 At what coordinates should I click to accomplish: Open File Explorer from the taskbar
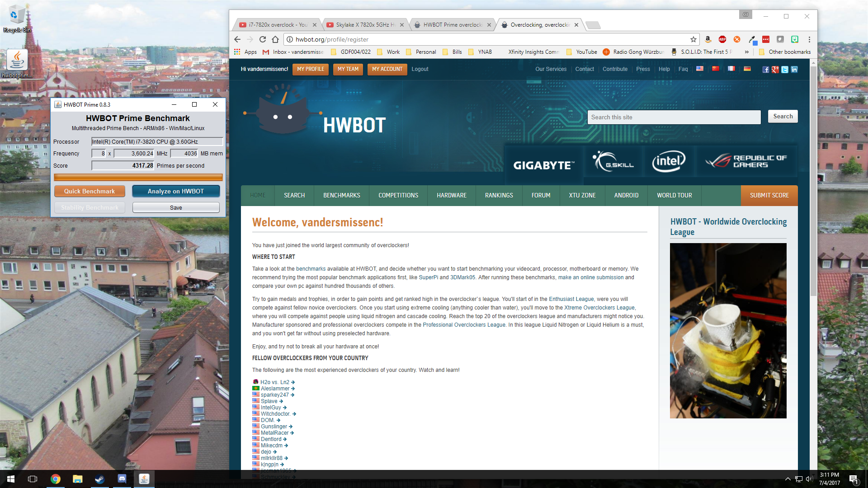click(x=77, y=479)
